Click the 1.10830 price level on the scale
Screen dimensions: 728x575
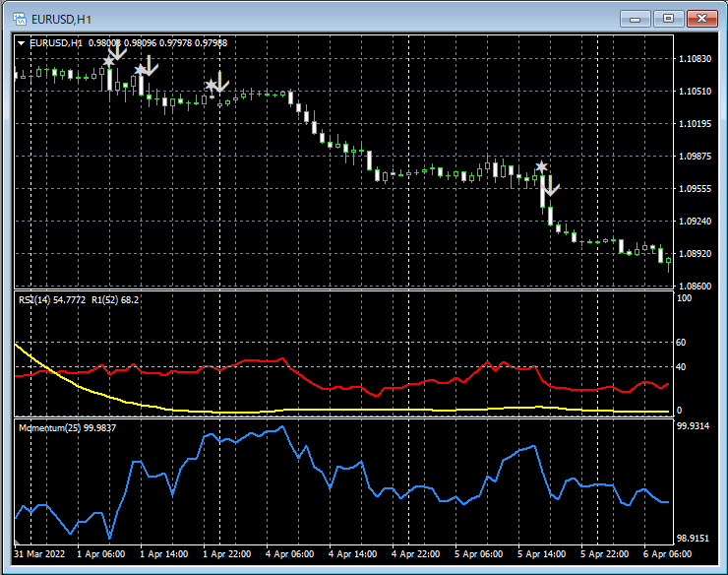tap(695, 59)
